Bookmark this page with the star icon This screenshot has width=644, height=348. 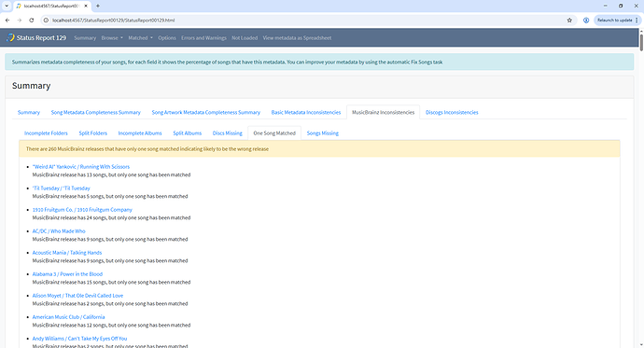(x=569, y=21)
